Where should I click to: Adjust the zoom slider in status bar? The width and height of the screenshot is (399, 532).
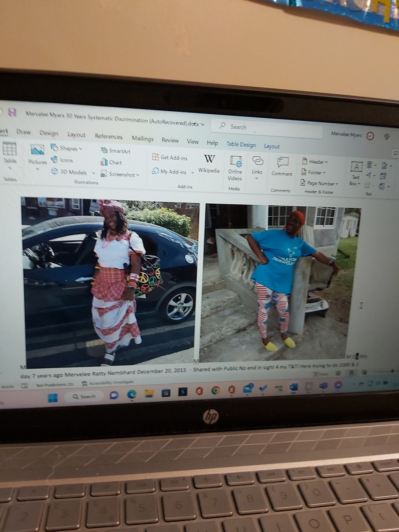point(392,371)
